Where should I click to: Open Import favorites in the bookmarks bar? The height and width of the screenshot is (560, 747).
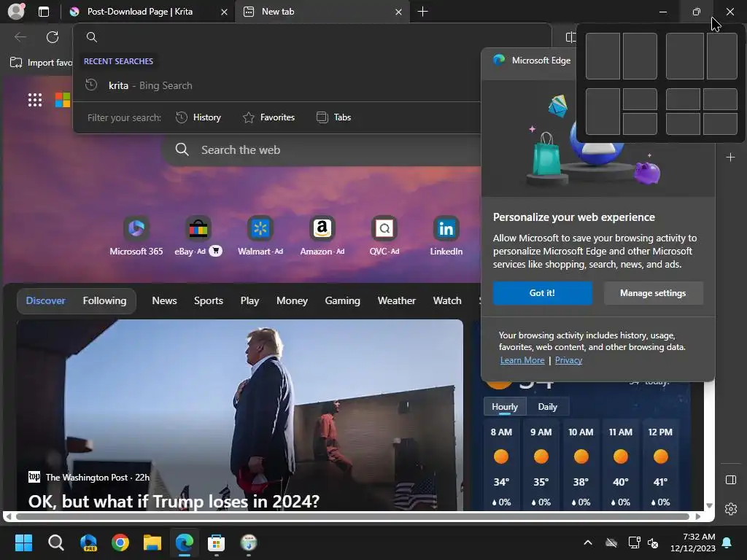pyautogui.click(x=41, y=63)
